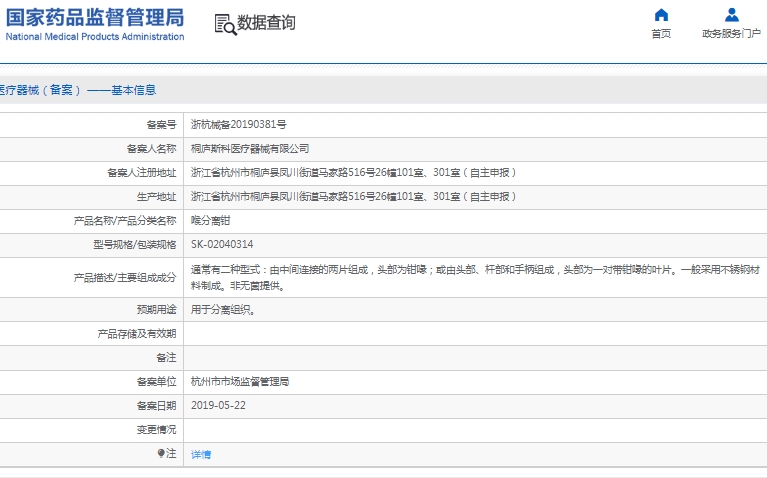
Task: Select intended use text 用于分离组织。
Action: [x=223, y=310]
